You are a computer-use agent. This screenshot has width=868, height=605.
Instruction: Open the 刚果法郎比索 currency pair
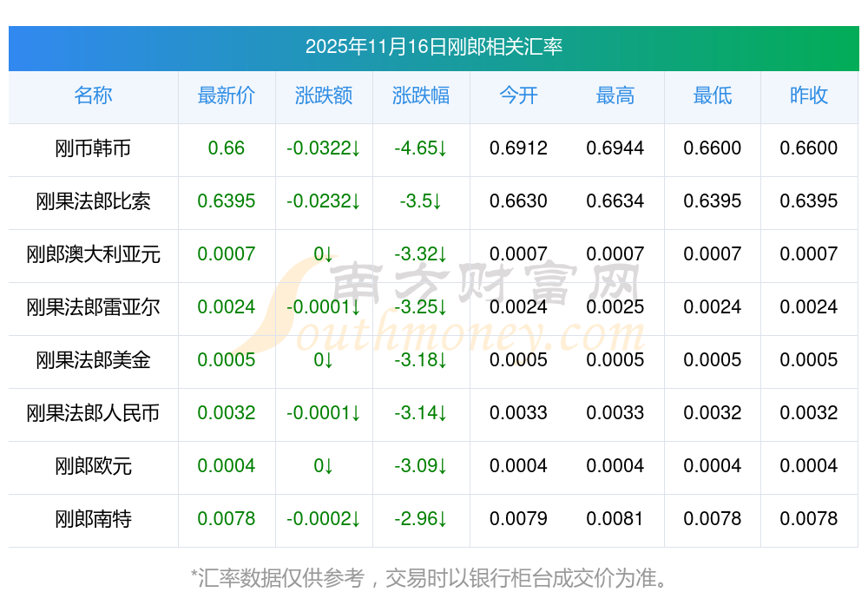(x=93, y=201)
